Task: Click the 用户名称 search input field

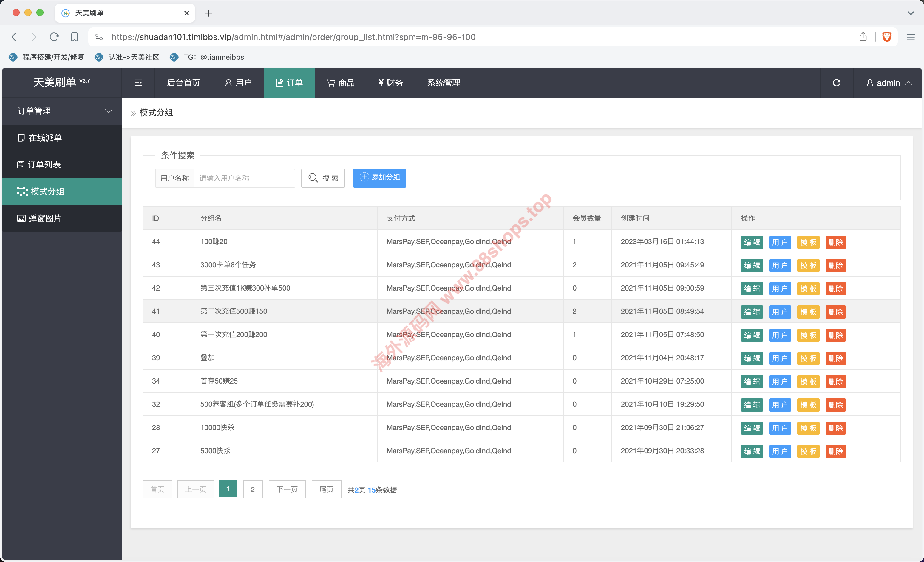Action: click(244, 178)
